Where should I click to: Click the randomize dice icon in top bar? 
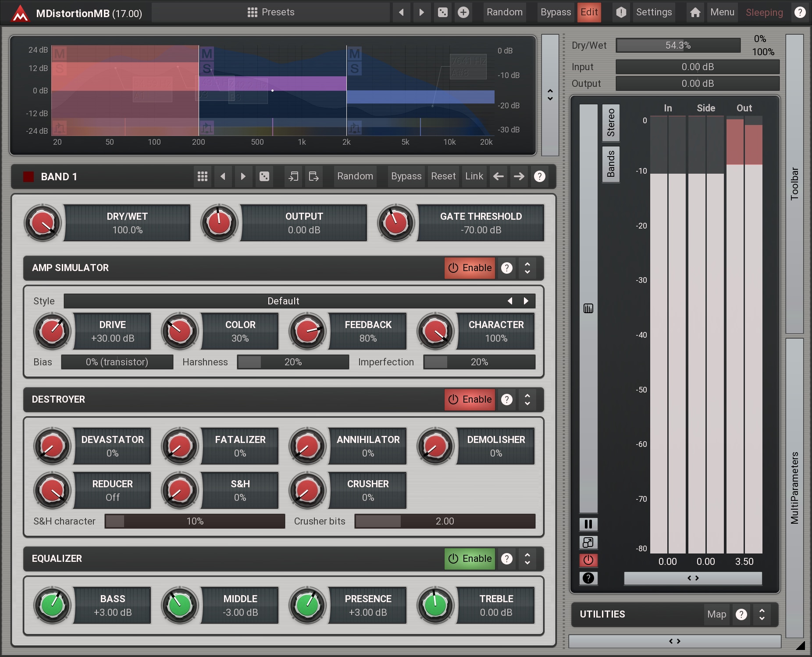coord(443,12)
